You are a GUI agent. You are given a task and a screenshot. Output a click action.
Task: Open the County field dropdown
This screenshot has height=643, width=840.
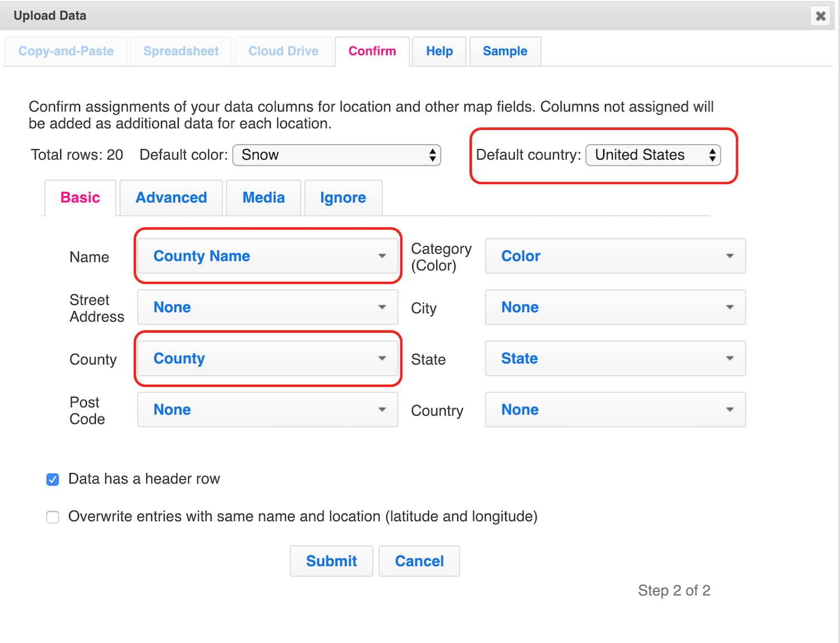268,359
